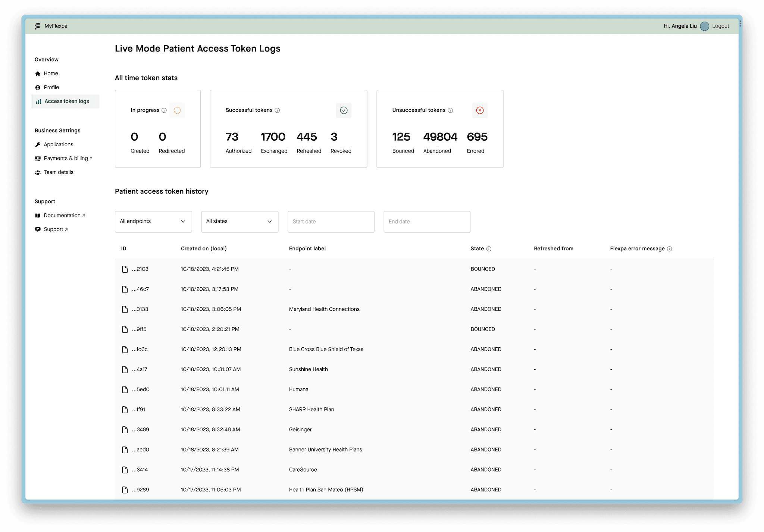The image size is (764, 532).
Task: Show info tooltip for Successful tokens
Action: [x=277, y=110]
